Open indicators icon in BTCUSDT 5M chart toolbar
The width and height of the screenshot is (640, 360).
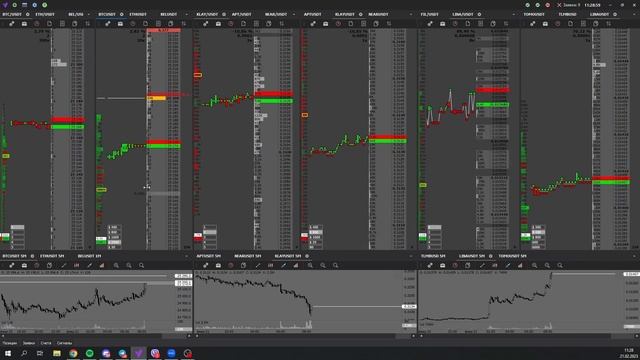coord(76,266)
